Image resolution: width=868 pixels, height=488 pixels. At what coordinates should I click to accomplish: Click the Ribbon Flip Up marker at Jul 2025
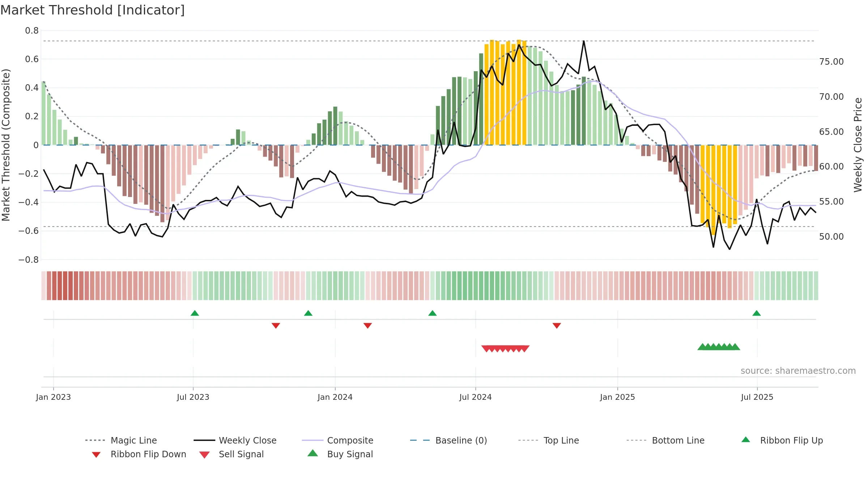[757, 313]
